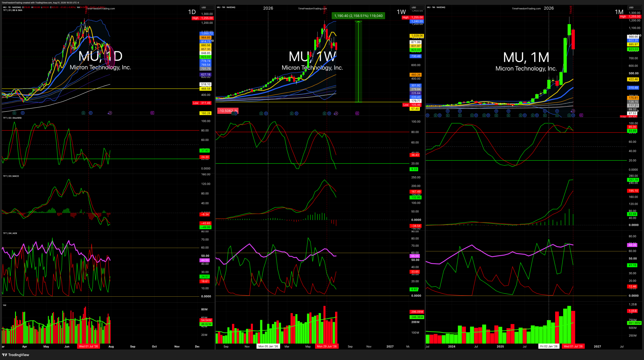Select the TFT | 04 | ADX indicator legend
The image size is (644, 360).
(10, 233)
